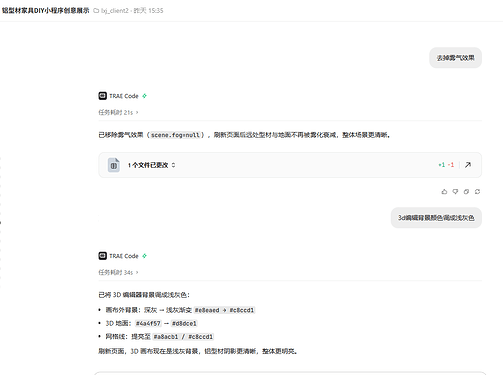Select the 3d编辑背景颜色调成浅灰色 user message

pyautogui.click(x=436, y=218)
